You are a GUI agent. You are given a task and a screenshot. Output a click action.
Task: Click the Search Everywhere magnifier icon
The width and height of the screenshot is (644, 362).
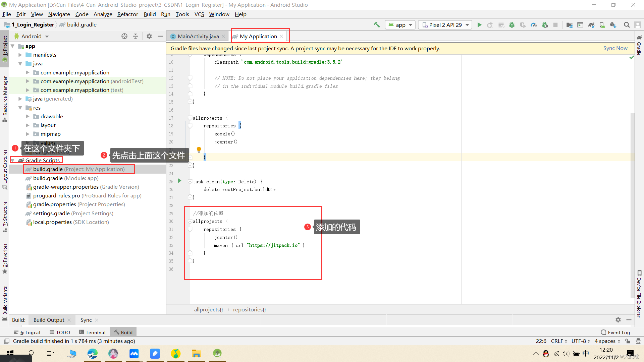coord(627,24)
